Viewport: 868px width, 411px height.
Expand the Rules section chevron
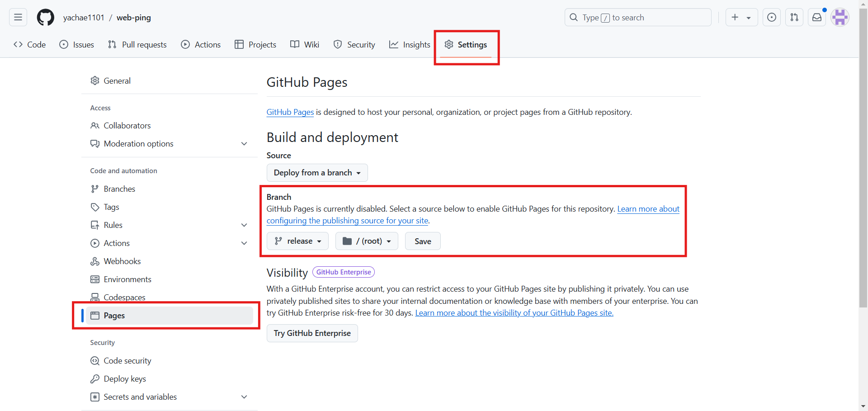[x=244, y=225]
